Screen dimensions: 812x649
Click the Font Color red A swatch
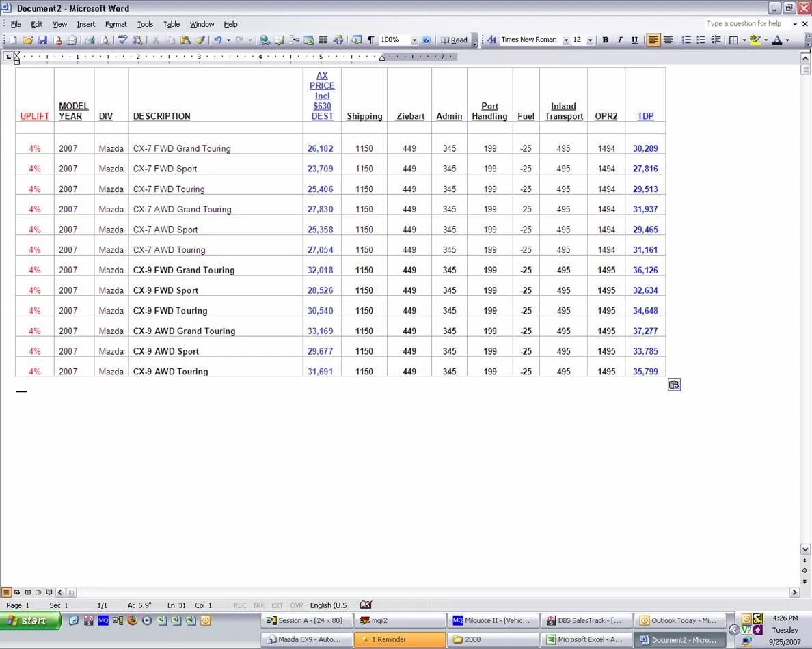[x=777, y=40]
